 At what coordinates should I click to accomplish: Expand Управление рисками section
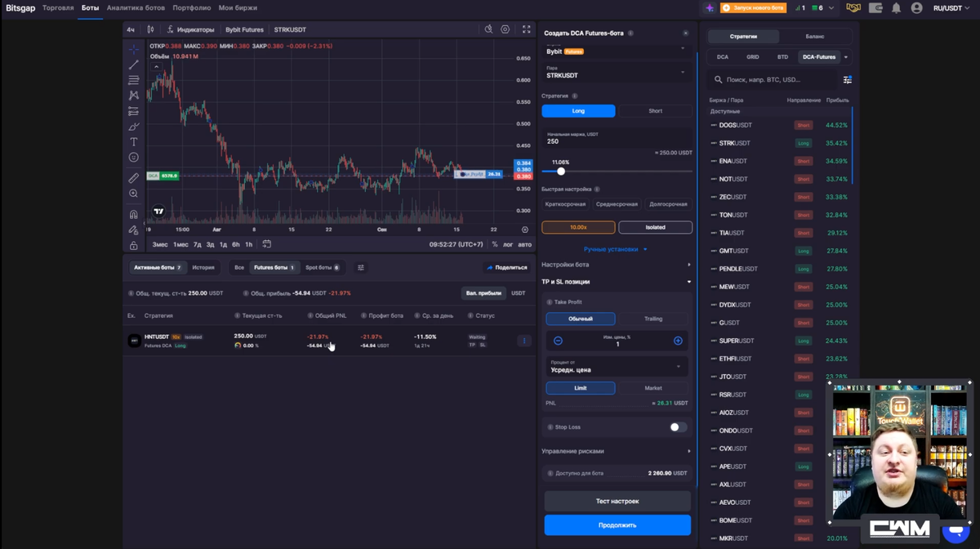coord(617,451)
